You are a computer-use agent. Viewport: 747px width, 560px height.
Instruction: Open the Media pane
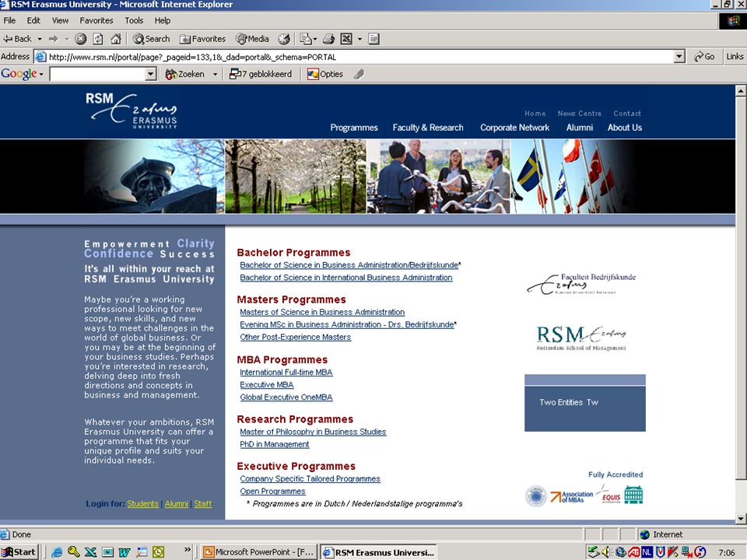click(x=252, y=39)
